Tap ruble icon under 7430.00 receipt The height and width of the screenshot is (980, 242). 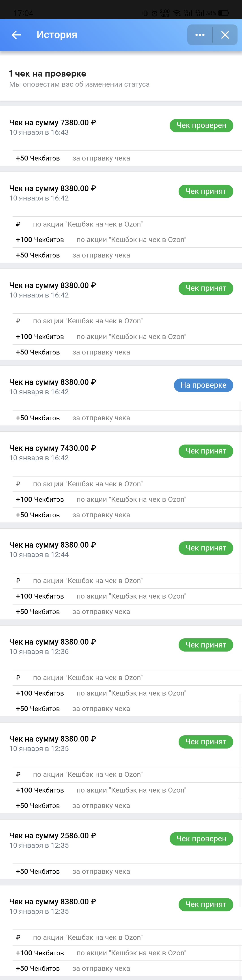pyautogui.click(x=18, y=484)
